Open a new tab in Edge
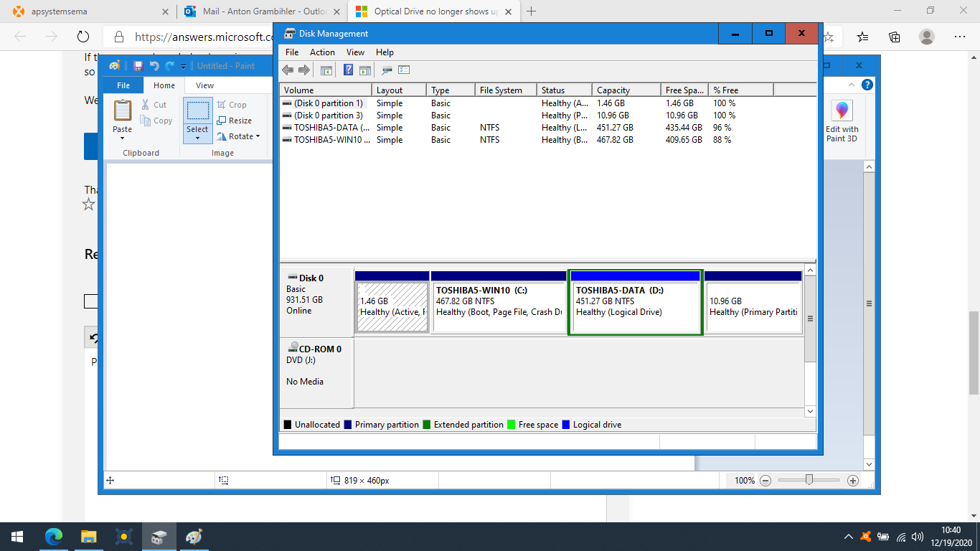 (x=531, y=11)
